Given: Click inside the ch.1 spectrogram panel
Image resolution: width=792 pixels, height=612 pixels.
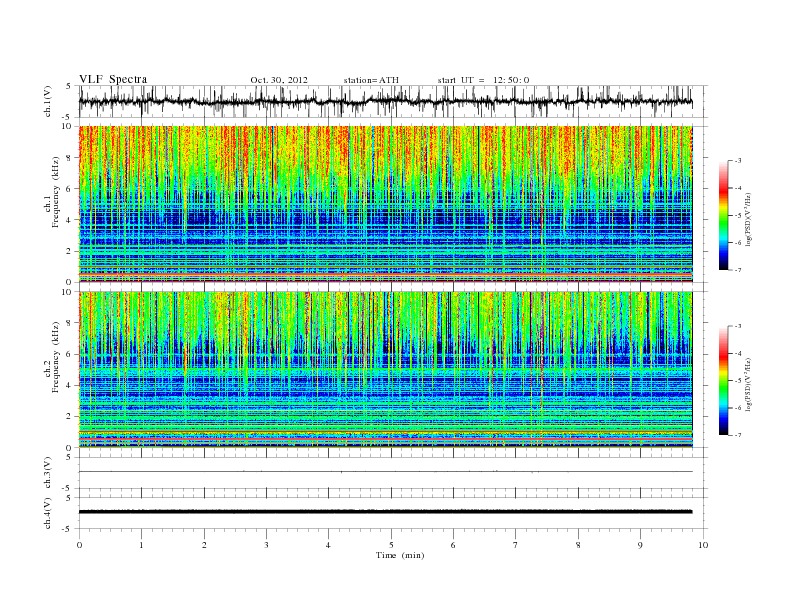Looking at the screenshot, I should (385, 204).
